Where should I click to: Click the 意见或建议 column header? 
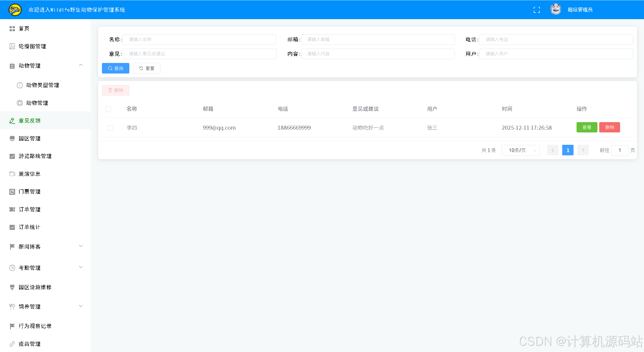pos(365,109)
